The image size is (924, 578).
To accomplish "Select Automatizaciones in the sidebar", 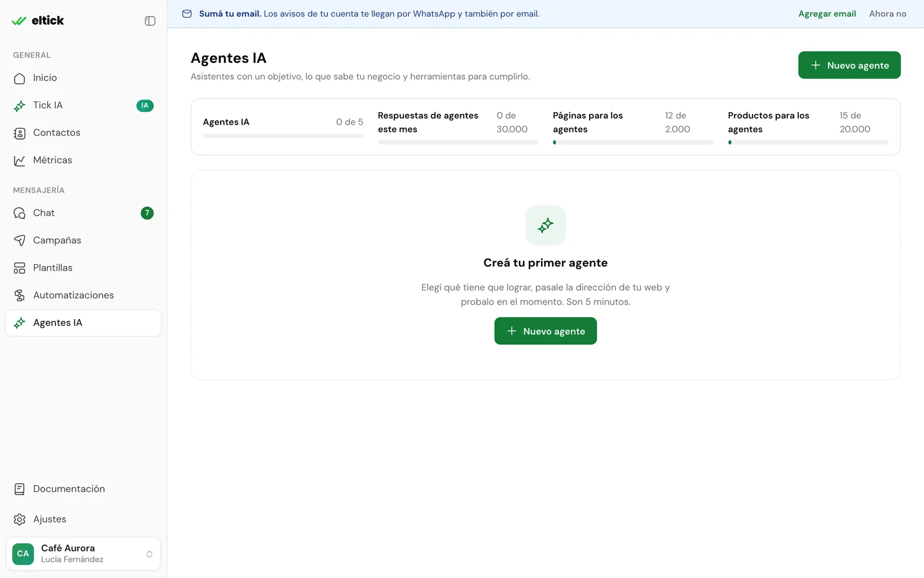I will click(x=83, y=295).
